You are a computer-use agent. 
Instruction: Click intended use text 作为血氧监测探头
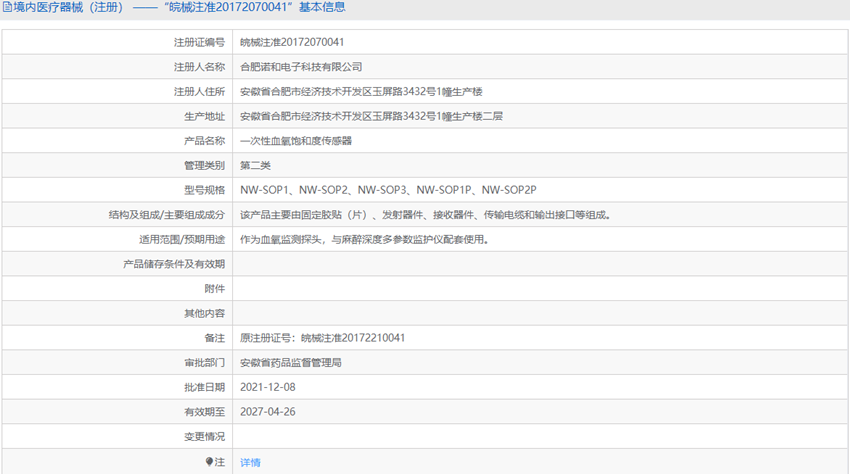(365, 239)
